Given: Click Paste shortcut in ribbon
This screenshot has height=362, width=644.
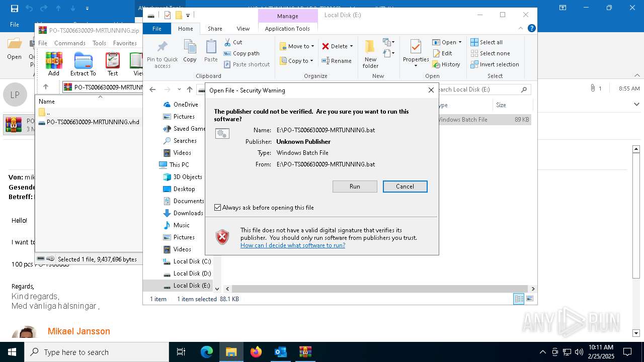Looking at the screenshot, I should (247, 64).
